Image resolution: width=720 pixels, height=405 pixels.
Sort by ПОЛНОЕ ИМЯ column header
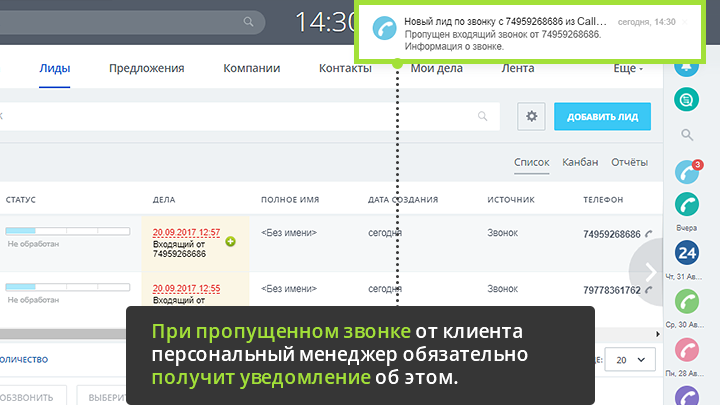(x=290, y=200)
